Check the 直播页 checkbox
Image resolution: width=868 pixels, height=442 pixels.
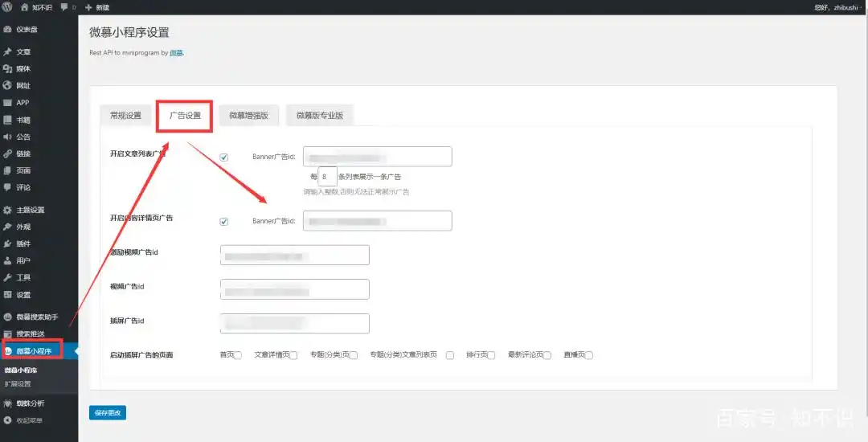(589, 355)
